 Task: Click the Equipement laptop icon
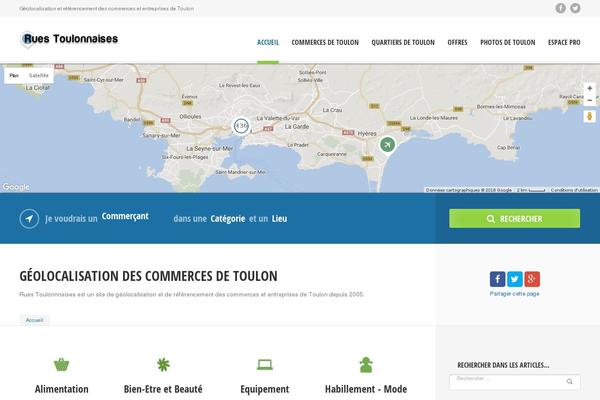click(x=265, y=364)
